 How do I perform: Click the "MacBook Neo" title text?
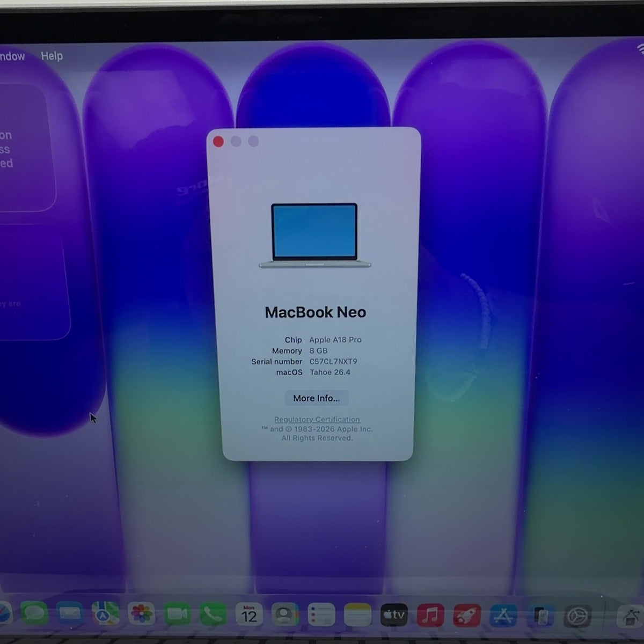tap(316, 312)
